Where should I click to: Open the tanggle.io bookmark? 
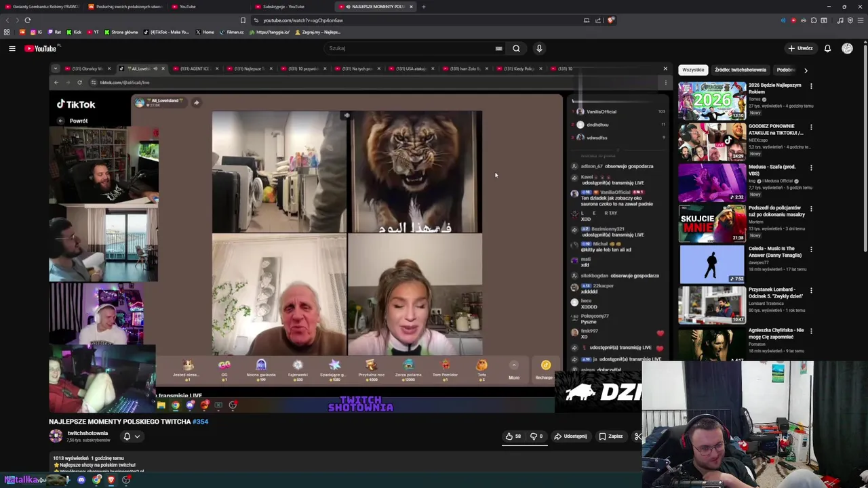pos(269,32)
